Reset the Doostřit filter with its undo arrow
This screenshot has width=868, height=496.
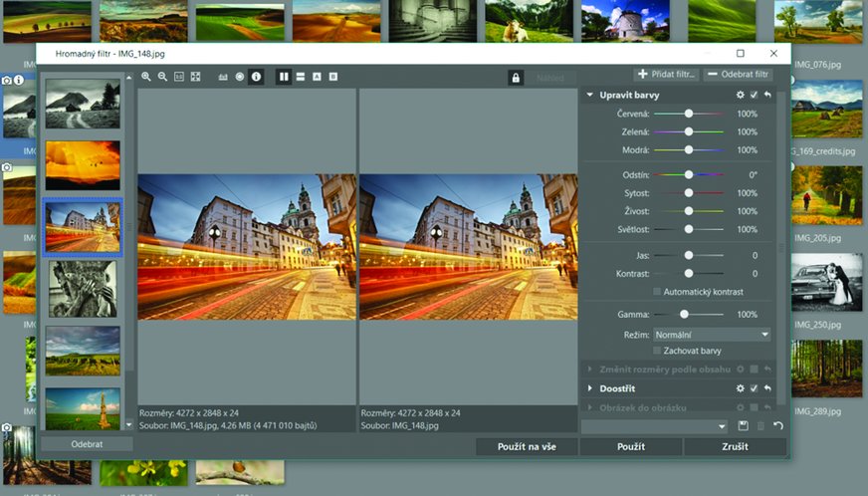[x=767, y=388]
